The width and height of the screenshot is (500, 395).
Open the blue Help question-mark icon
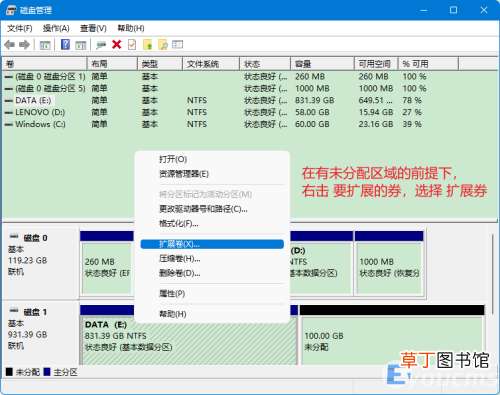point(65,44)
